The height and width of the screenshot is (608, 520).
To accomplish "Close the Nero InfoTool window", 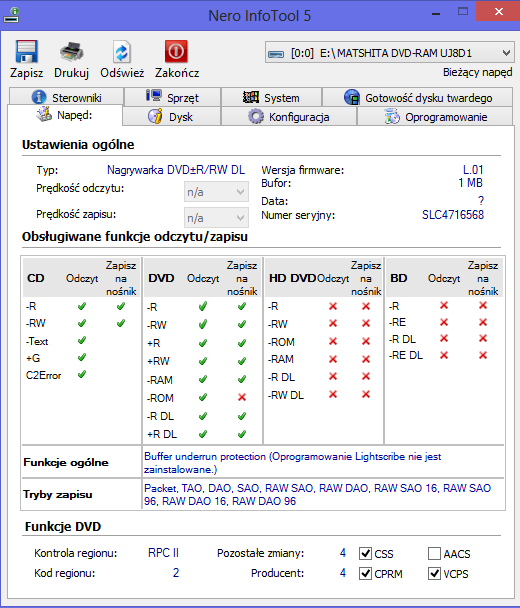I will point(499,12).
